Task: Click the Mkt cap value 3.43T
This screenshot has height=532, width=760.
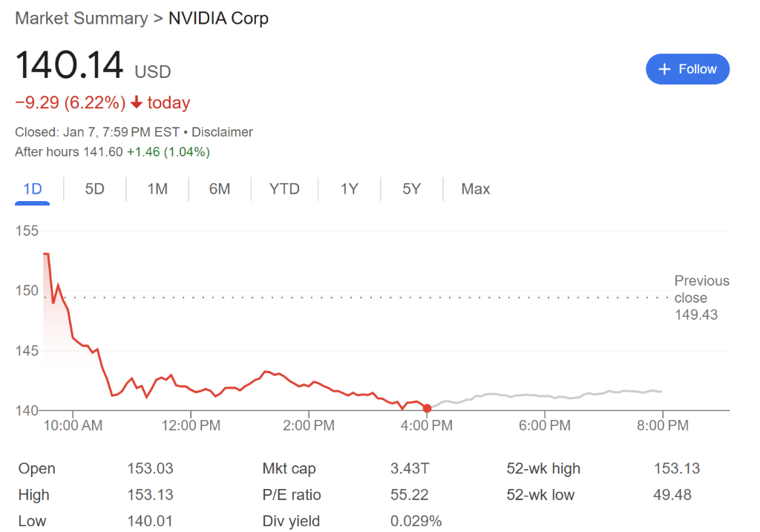Action: click(x=410, y=468)
